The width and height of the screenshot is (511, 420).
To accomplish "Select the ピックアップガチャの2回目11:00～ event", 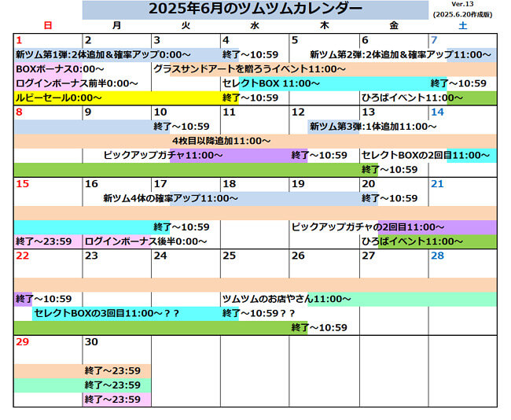I will (368, 227).
